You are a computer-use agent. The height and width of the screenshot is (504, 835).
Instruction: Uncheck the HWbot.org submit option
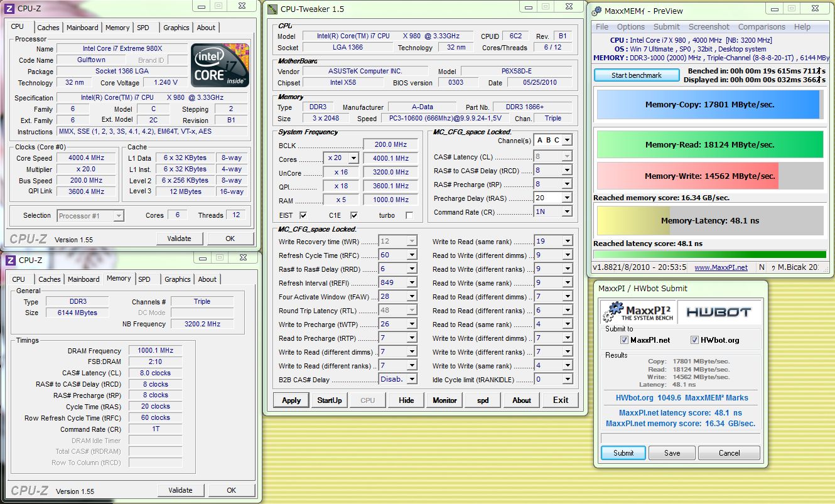(x=694, y=340)
